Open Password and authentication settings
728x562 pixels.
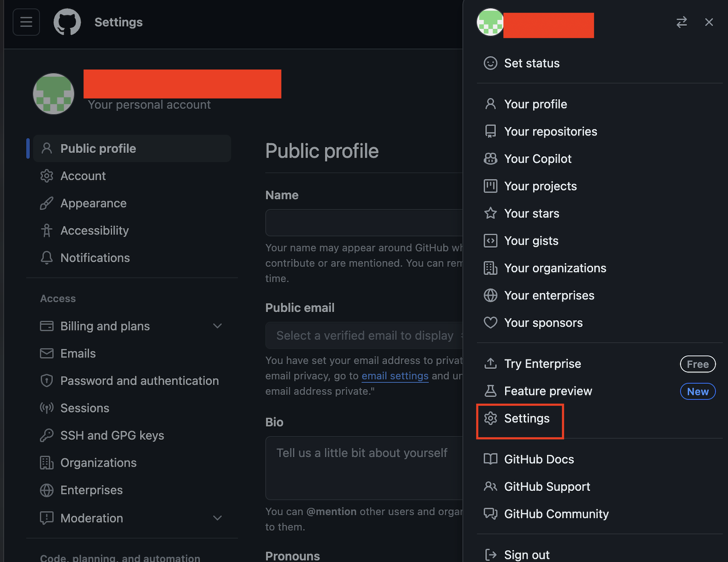point(132,380)
